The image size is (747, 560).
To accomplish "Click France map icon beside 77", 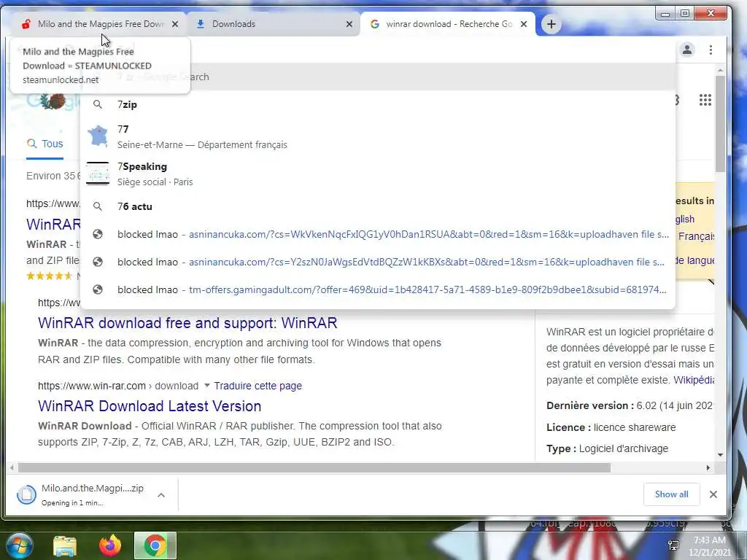I will point(98,136).
